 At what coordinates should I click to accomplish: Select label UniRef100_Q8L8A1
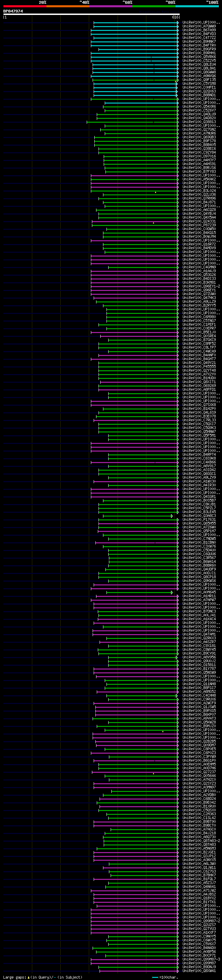[199, 68]
